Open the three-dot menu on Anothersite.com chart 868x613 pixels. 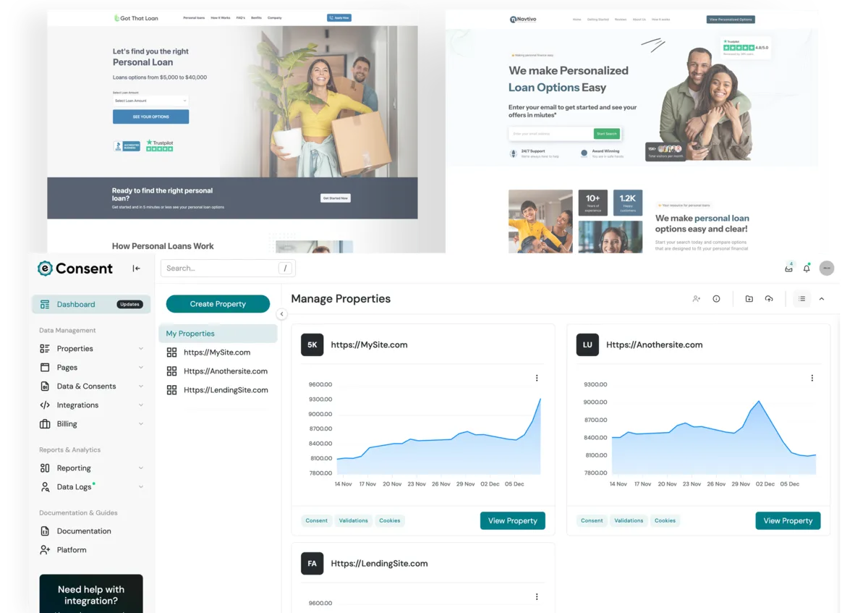pos(812,378)
